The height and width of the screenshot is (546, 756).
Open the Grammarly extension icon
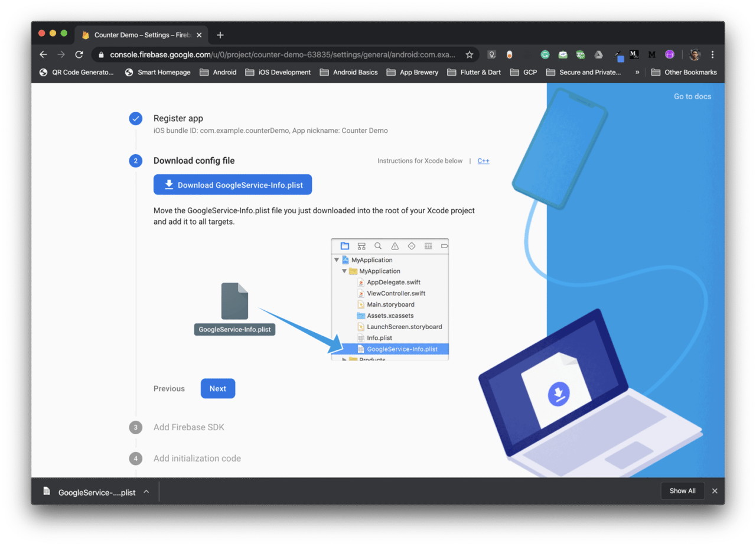(545, 54)
